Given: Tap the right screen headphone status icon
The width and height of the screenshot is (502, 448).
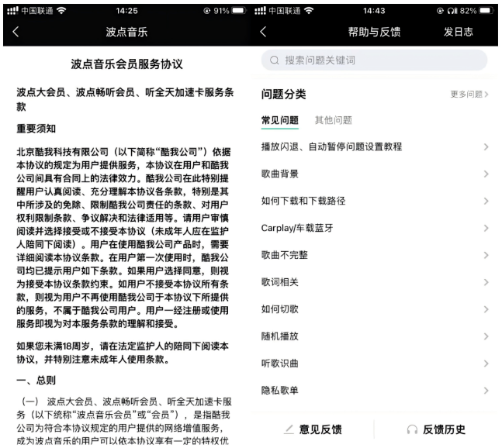Looking at the screenshot, I should [452, 11].
